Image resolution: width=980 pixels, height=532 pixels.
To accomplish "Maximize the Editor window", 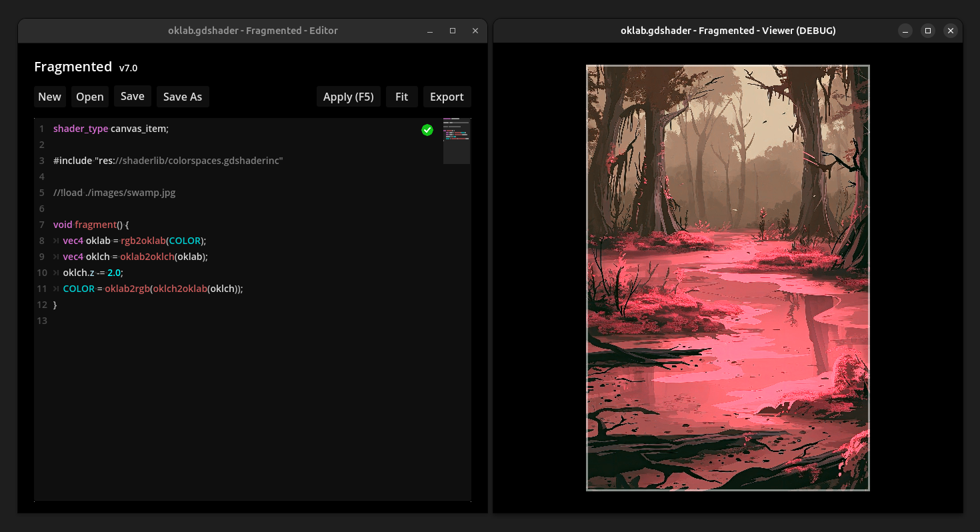I will (x=453, y=31).
